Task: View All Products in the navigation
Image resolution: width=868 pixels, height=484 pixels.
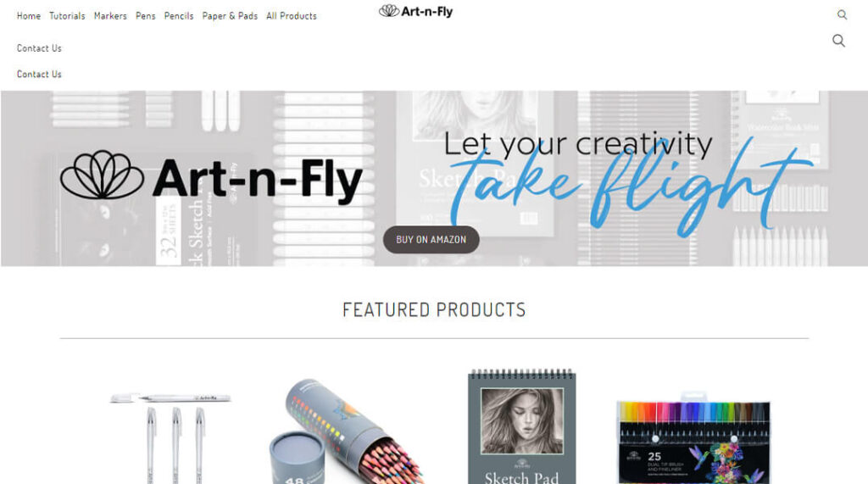Action: (292, 16)
